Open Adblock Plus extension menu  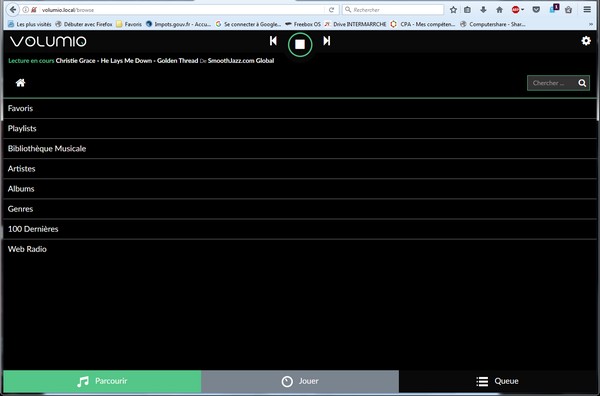pos(517,10)
